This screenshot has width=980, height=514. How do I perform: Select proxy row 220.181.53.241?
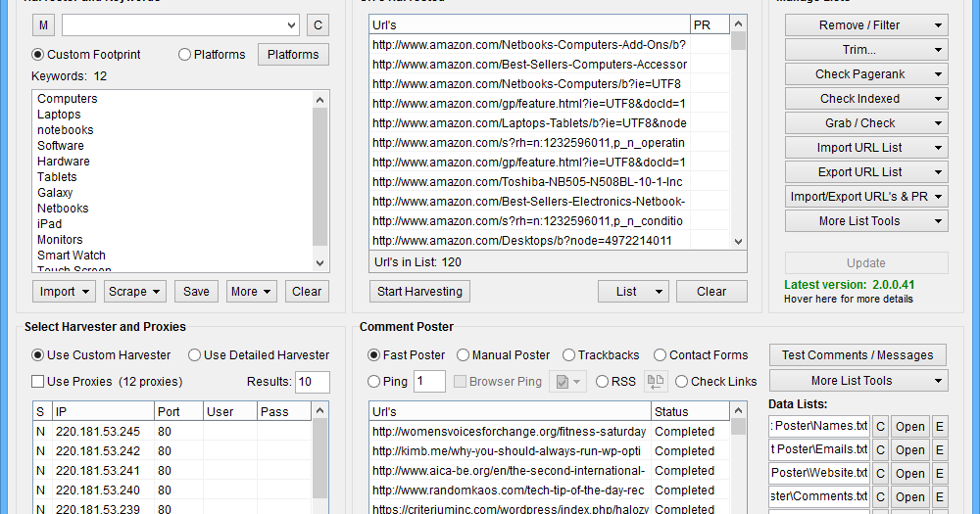point(171,470)
